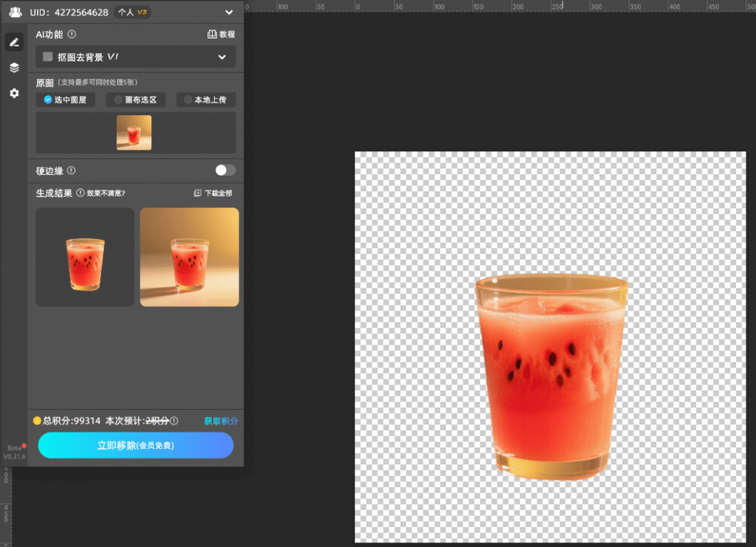Viewport: 756px width, 547px height.
Task: Select the edit pencil icon in sidebar
Action: 14,42
